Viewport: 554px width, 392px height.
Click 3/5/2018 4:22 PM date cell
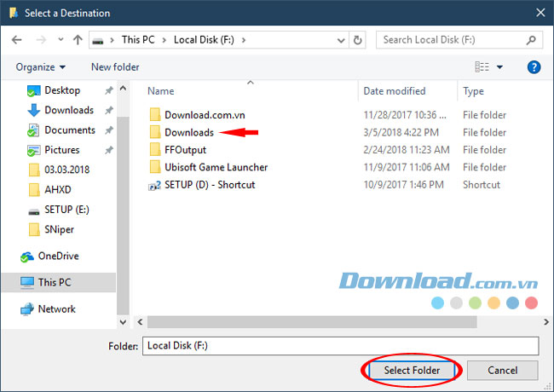tap(401, 132)
